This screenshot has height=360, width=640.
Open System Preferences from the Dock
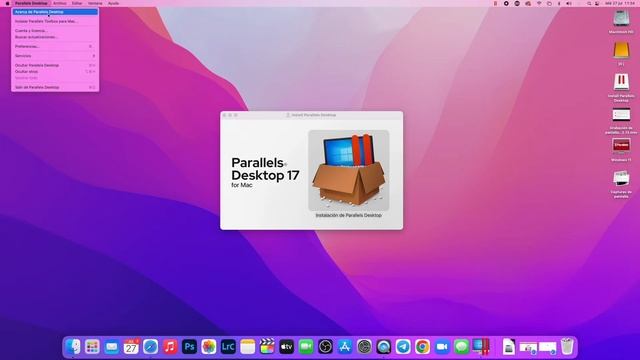[x=364, y=347]
